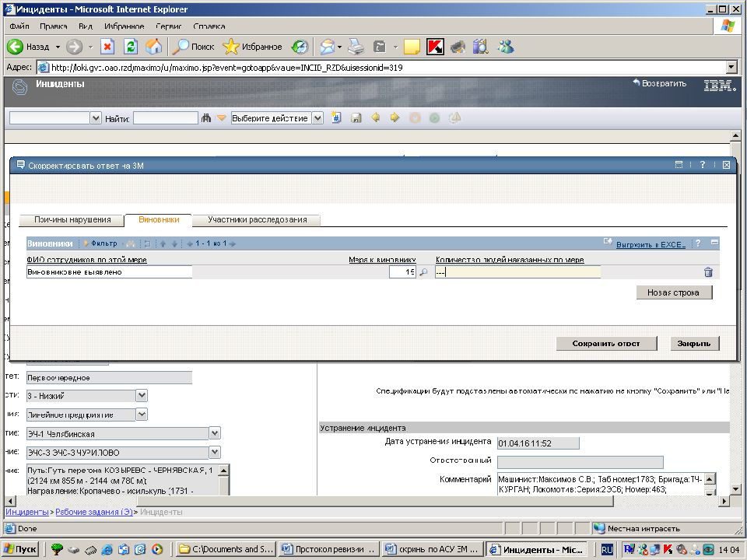
Task: Save the incident with diskette icon
Action: [356, 117]
